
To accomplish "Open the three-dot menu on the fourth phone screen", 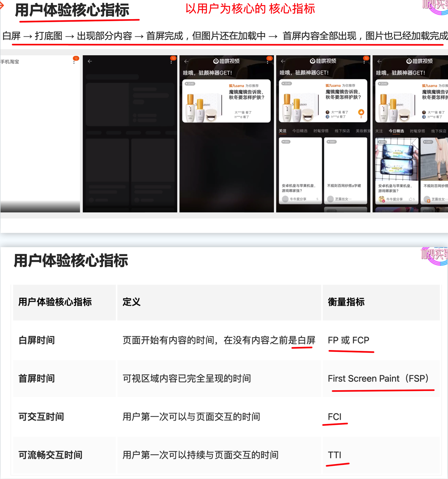I will click(364, 62).
